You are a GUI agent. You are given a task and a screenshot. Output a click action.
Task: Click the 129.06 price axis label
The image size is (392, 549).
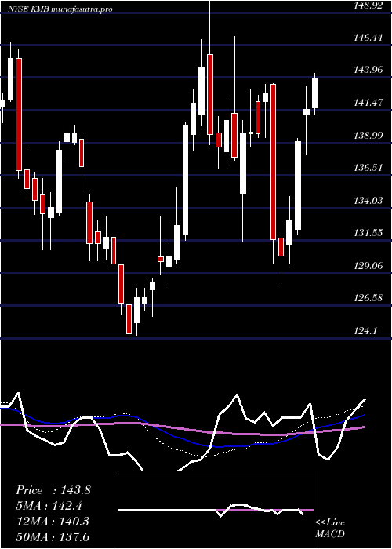click(368, 266)
